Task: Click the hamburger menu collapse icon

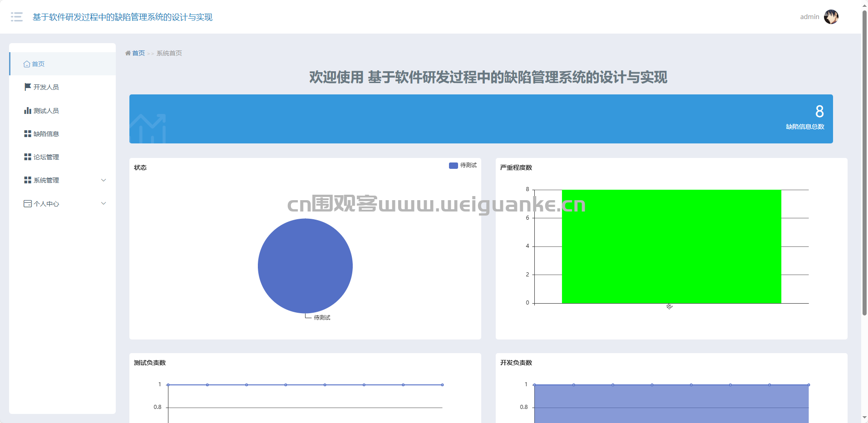Action: [17, 17]
